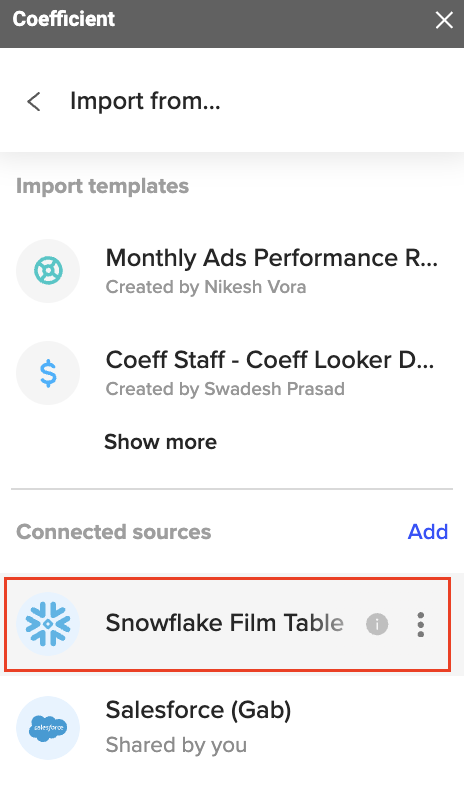Click the 'Connected sources' section label
464x798 pixels.
pos(114,532)
